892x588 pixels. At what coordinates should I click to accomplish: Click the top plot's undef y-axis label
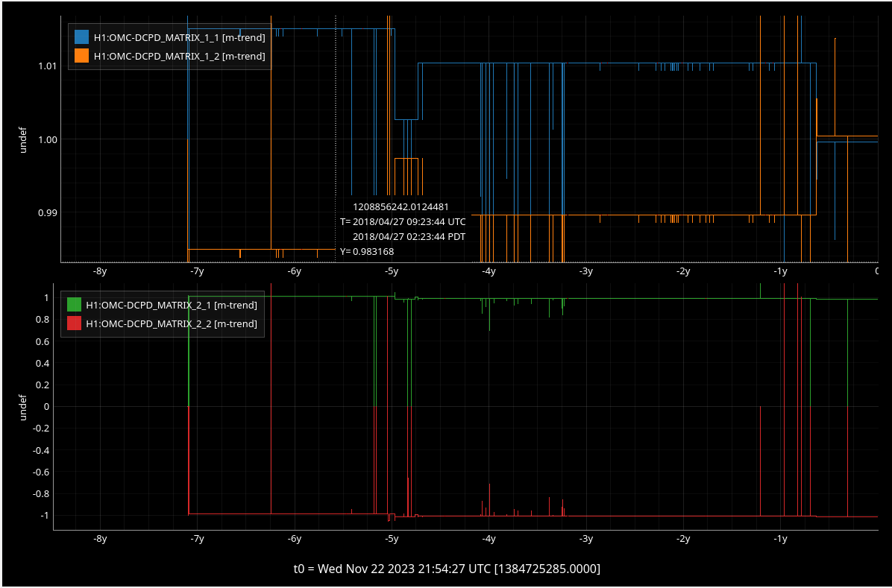tap(24, 140)
